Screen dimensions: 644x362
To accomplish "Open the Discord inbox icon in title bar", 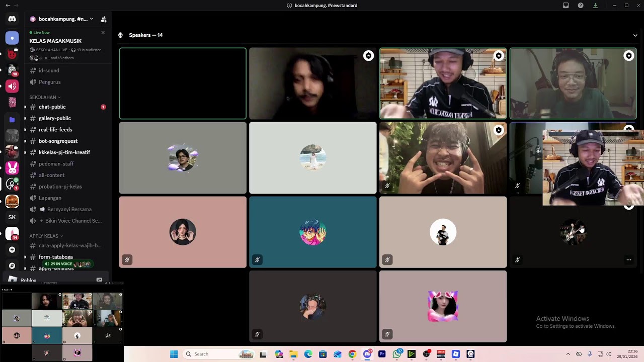I will 566,6.
